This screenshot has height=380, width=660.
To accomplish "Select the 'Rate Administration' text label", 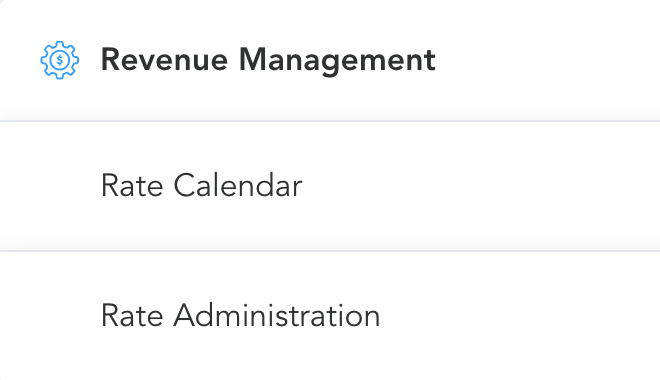I will pyautogui.click(x=241, y=316).
